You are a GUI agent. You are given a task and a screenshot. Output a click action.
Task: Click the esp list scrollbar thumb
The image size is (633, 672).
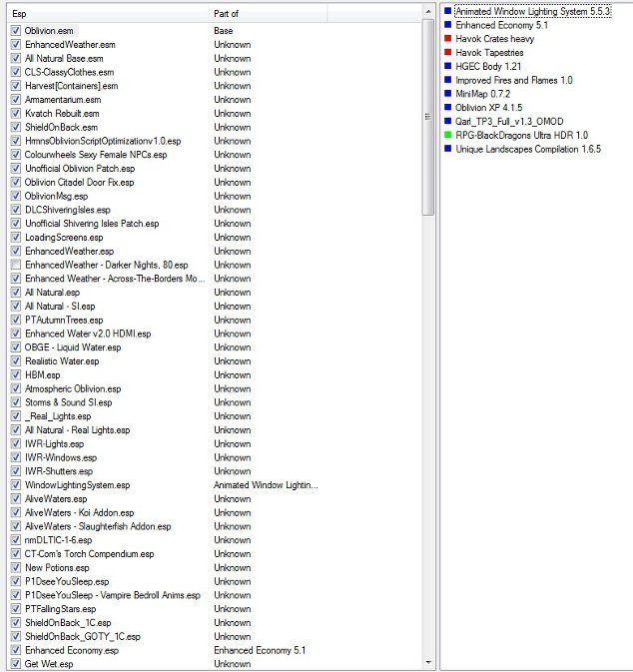[428, 117]
